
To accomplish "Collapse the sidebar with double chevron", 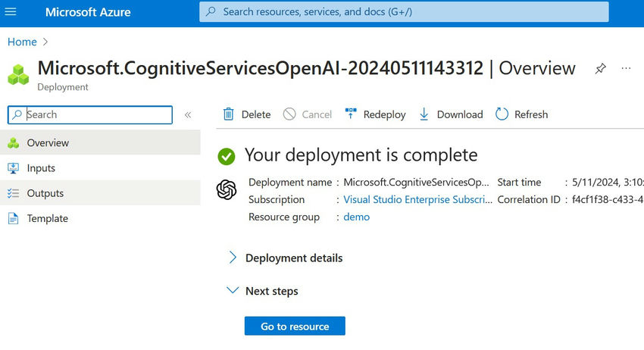I will 188,114.
